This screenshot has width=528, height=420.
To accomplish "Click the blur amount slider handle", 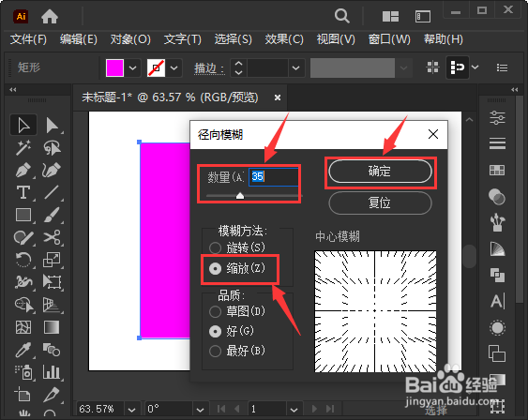I will tap(240, 196).
